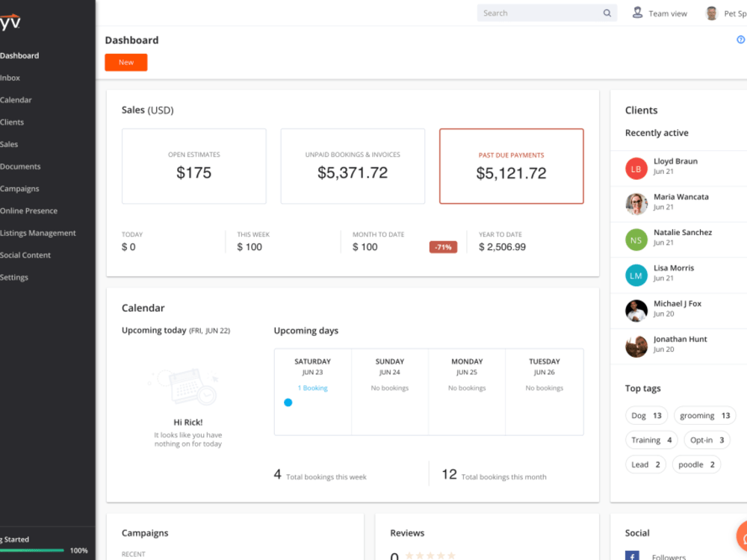Viewport: 747px width, 560px height.
Task: Click the Today $ 0 sales value
Action: (128, 247)
